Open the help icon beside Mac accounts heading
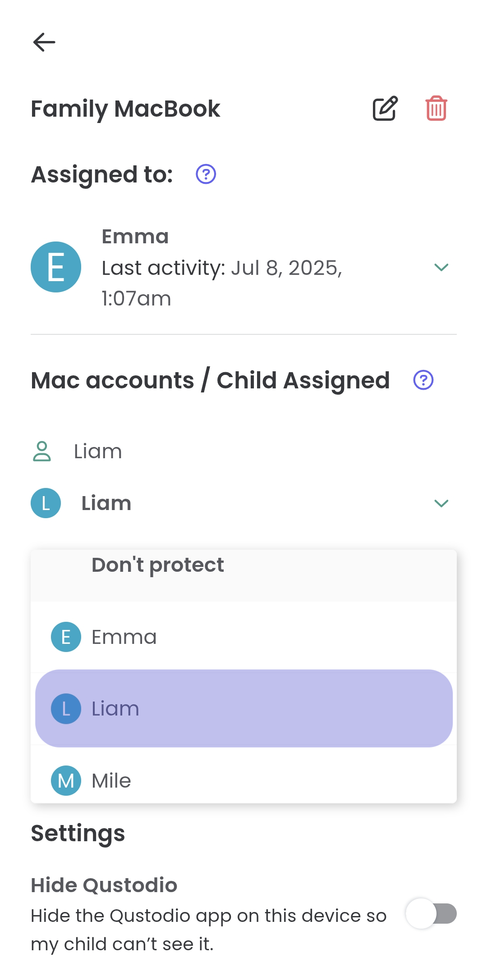Screen dimensions: 487x980 coord(423,381)
